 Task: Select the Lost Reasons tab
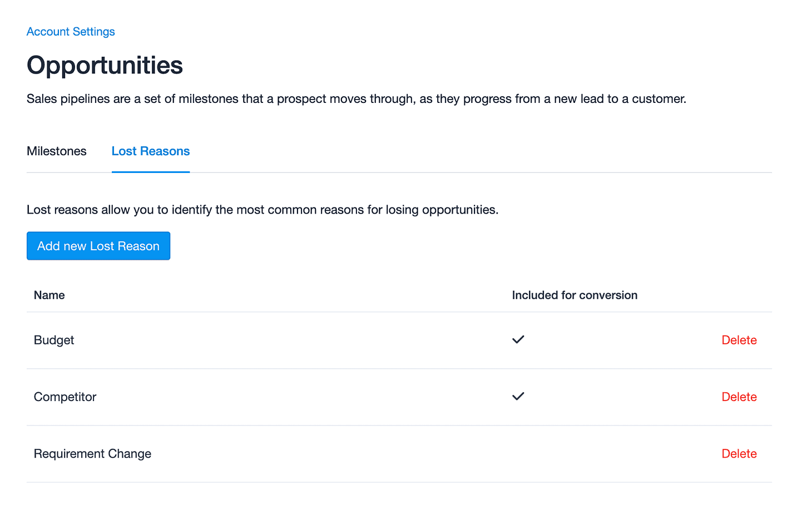(151, 151)
